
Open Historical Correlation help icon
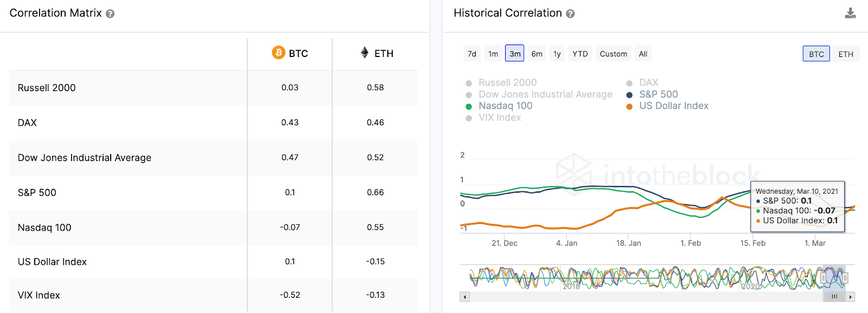pos(570,14)
